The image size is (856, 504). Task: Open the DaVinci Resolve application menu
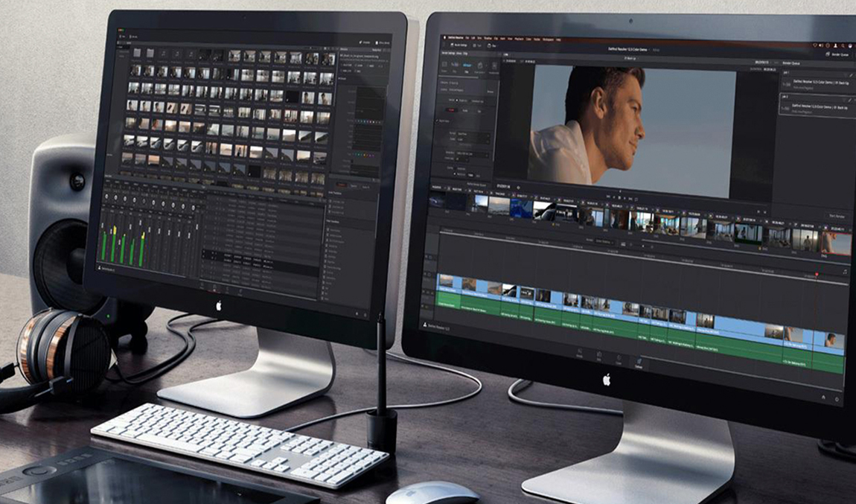pyautogui.click(x=456, y=38)
